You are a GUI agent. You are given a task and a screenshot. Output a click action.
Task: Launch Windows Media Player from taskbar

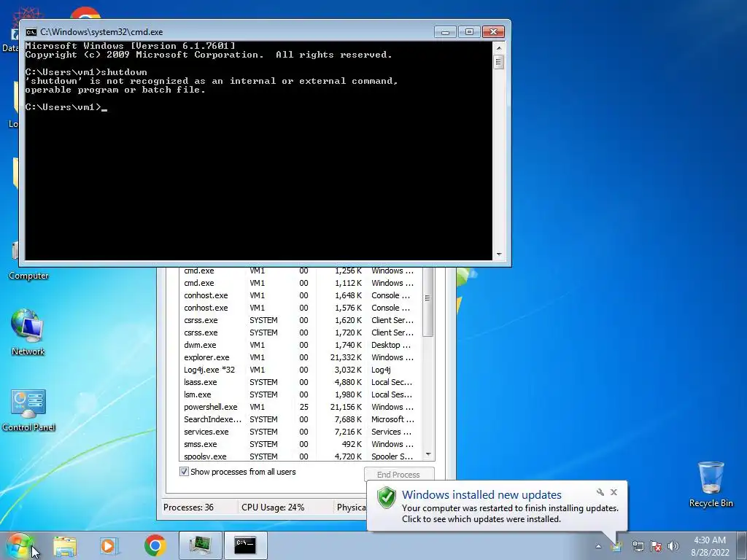109,545
